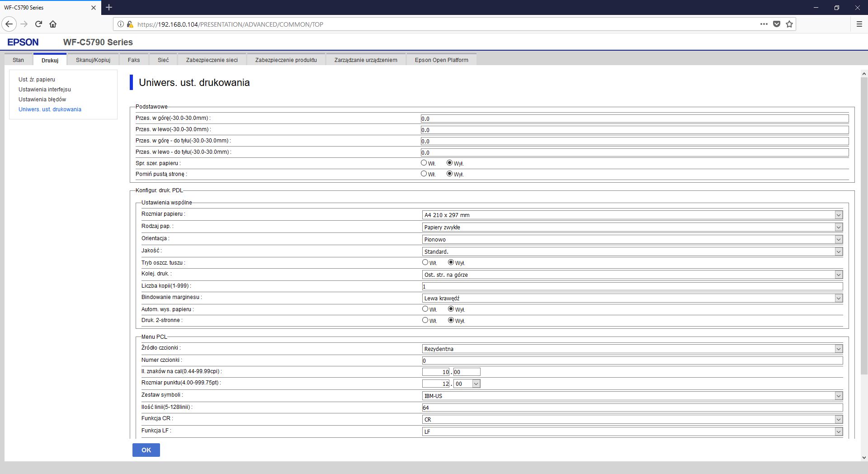Expand the Orientacja dropdown

pyautogui.click(x=632, y=239)
